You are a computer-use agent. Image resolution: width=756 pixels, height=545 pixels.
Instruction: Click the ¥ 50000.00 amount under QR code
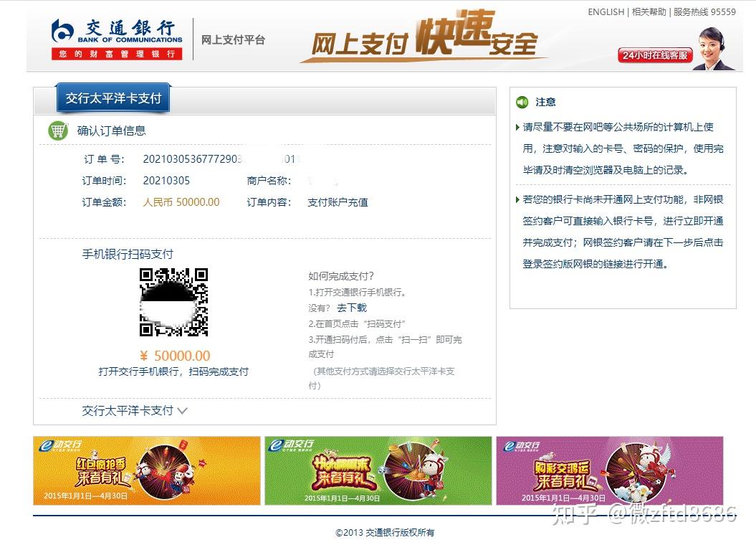click(x=175, y=356)
